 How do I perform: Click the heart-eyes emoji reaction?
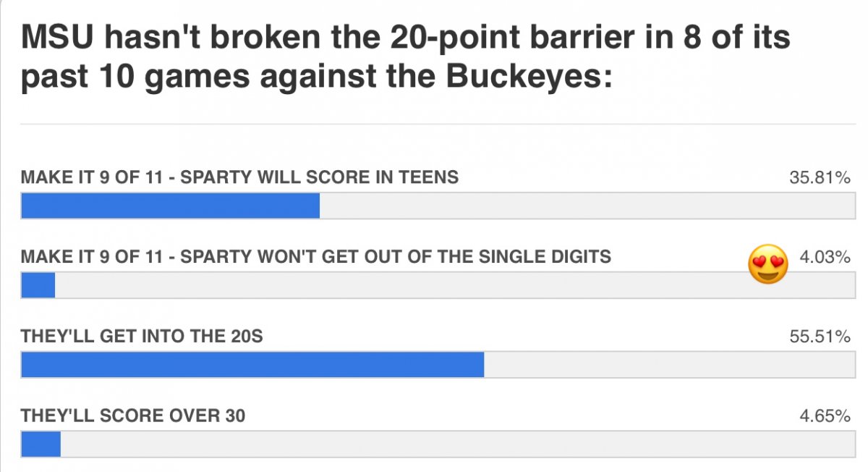point(767,264)
